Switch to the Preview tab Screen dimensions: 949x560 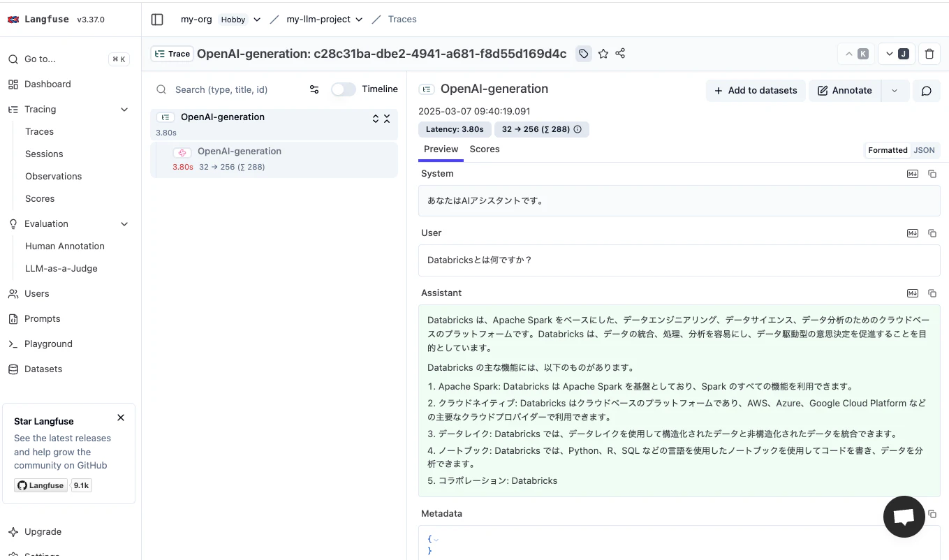coord(441,149)
